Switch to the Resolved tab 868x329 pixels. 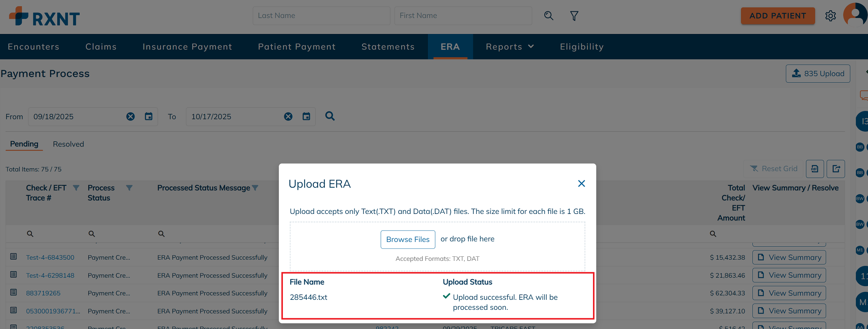coord(68,144)
